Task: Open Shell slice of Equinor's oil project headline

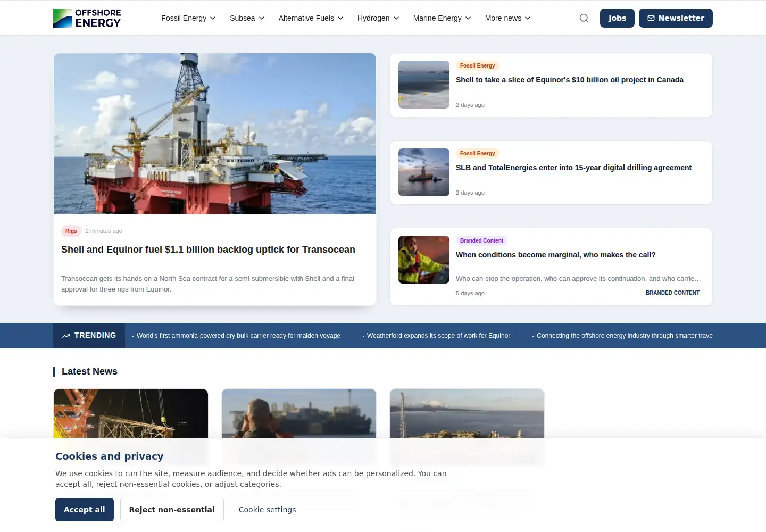Action: (570, 80)
